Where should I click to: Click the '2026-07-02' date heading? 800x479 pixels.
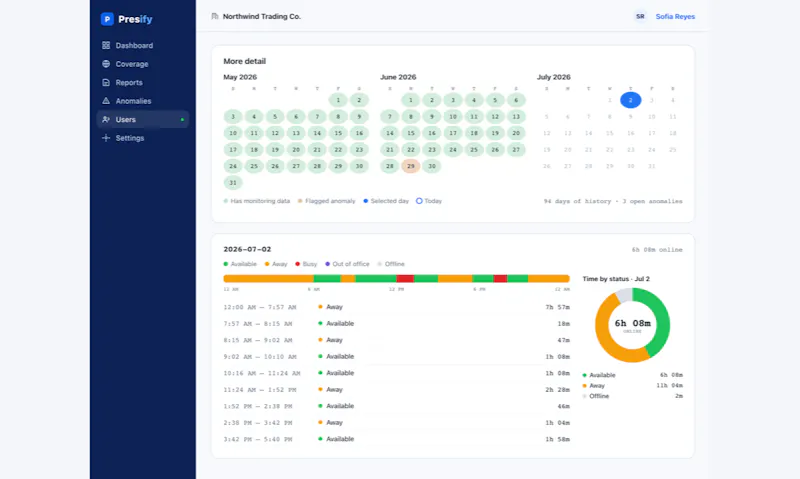(x=247, y=249)
